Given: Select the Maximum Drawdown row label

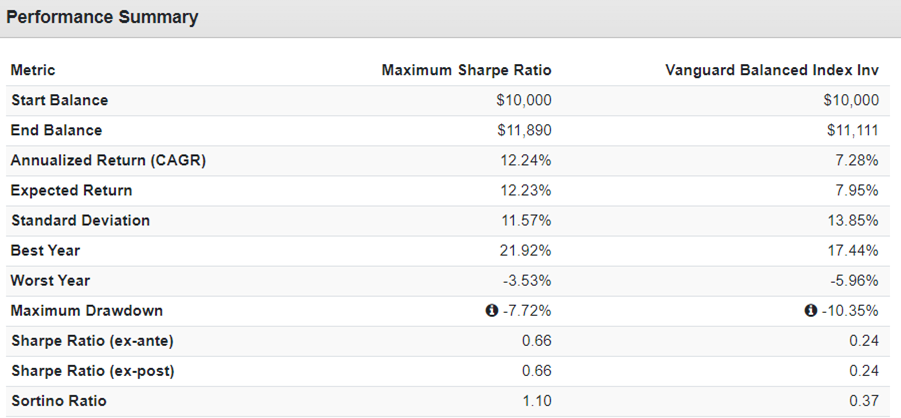Looking at the screenshot, I should point(86,311).
